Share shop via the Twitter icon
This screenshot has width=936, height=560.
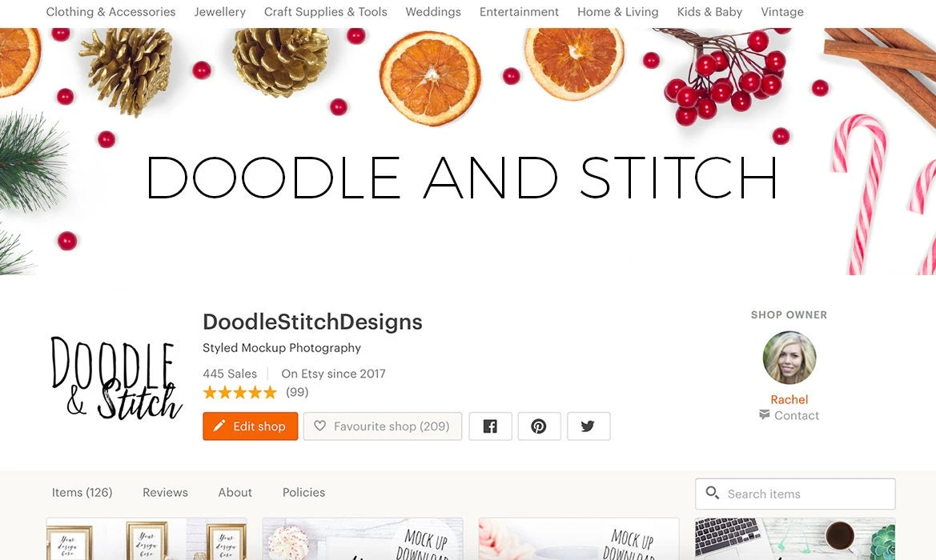point(588,426)
